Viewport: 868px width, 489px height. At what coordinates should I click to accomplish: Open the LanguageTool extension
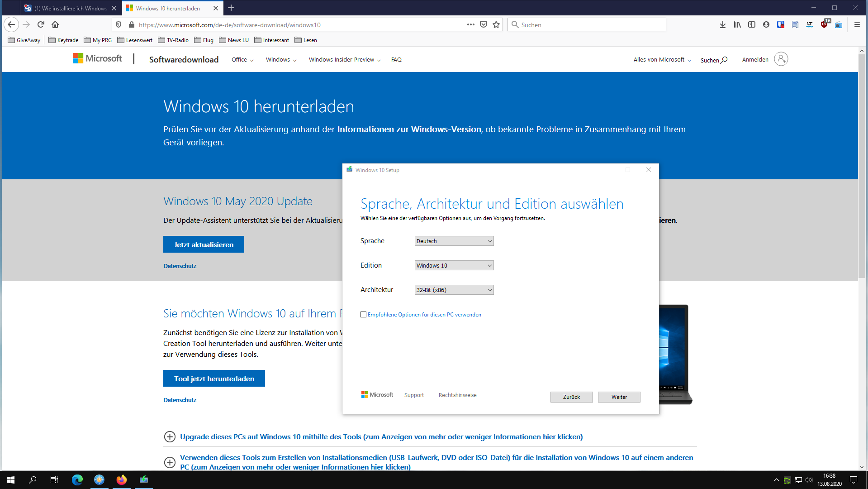[810, 24]
